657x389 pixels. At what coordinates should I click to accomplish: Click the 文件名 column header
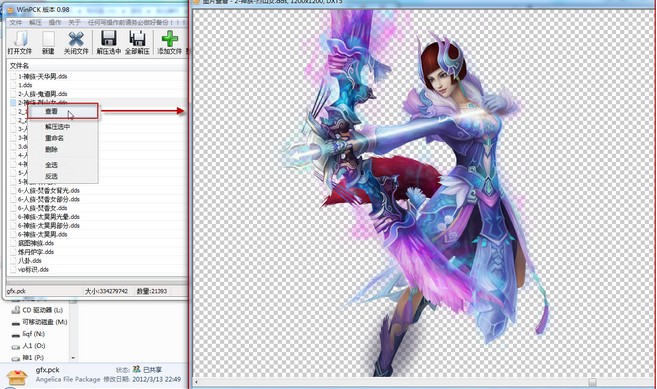point(19,66)
